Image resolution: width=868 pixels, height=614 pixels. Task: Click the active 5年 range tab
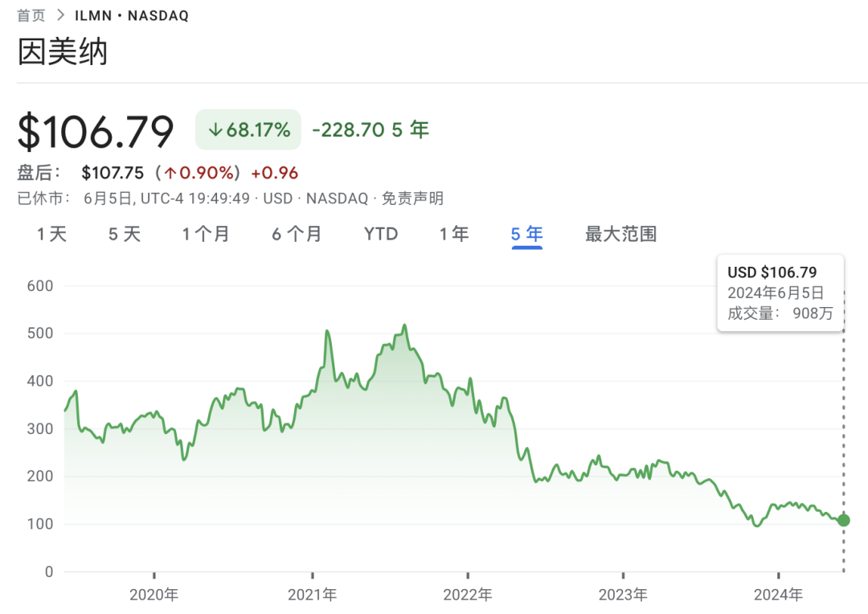pyautogui.click(x=527, y=234)
